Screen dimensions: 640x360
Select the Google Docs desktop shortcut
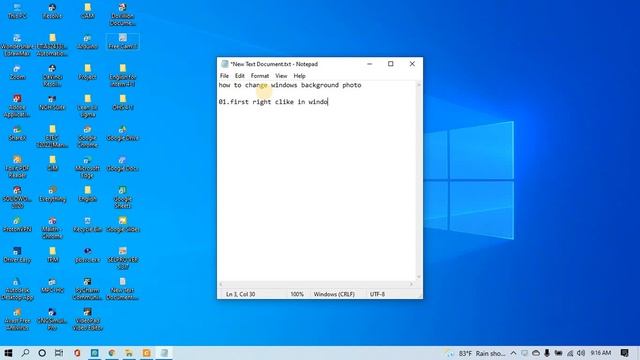click(122, 164)
